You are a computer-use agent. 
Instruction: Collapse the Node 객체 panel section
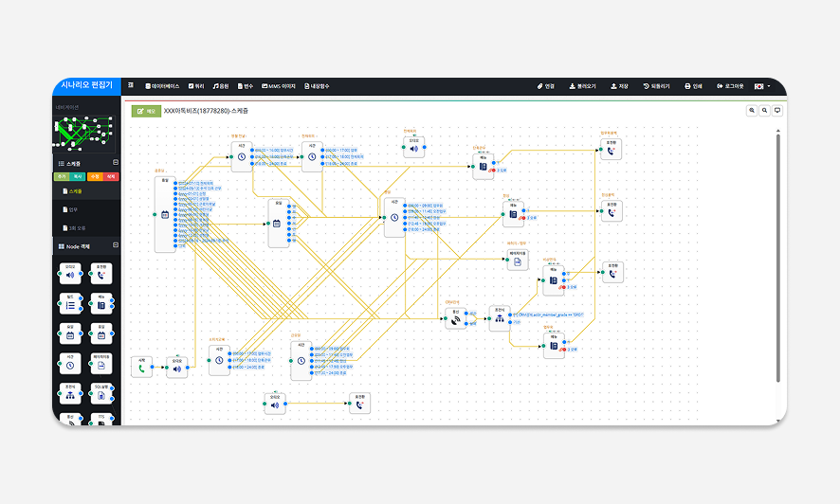[116, 245]
